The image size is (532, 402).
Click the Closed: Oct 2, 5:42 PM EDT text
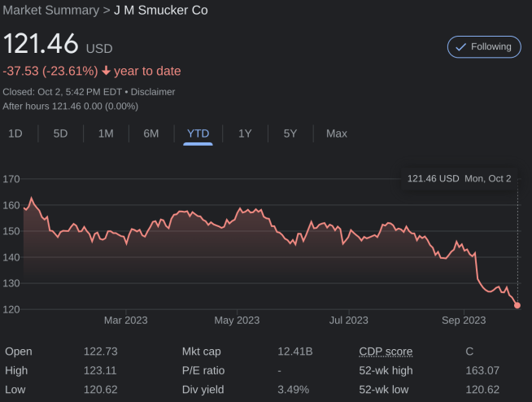[62, 92]
